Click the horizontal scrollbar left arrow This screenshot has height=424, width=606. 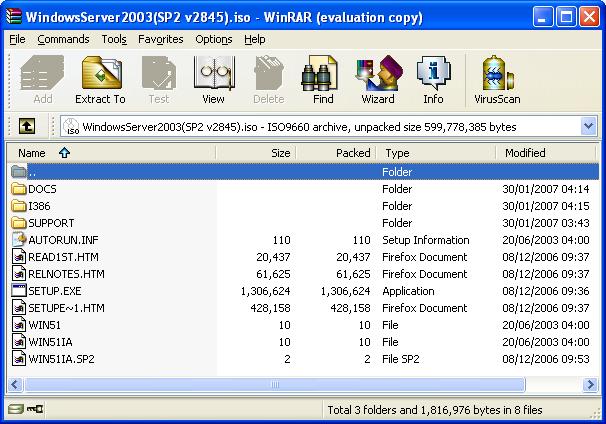(x=15, y=385)
